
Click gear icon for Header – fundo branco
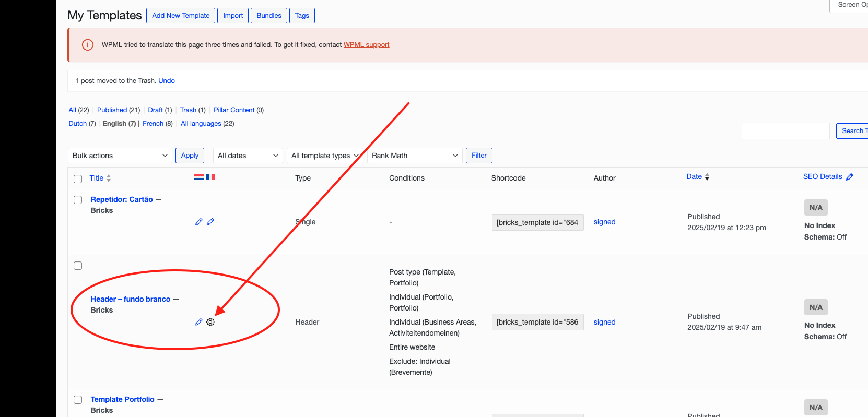tap(210, 322)
